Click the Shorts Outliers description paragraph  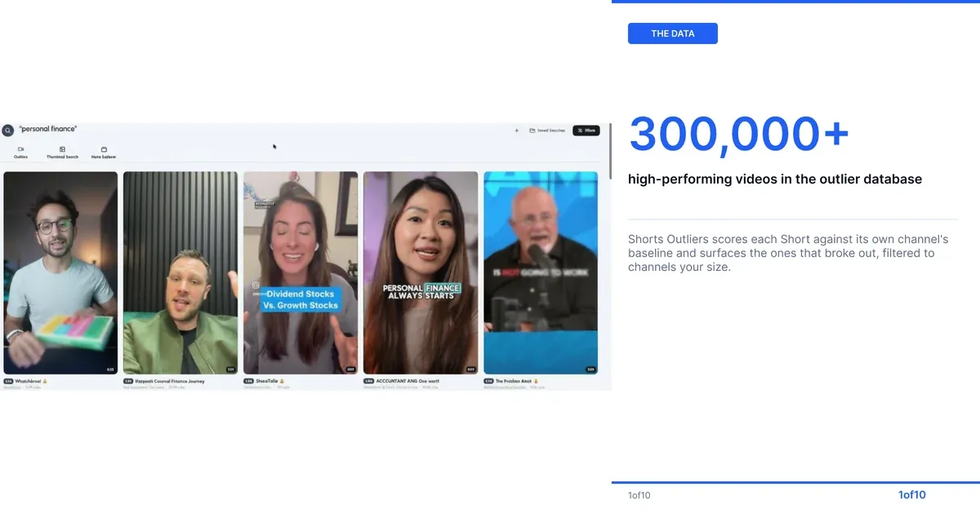(789, 253)
